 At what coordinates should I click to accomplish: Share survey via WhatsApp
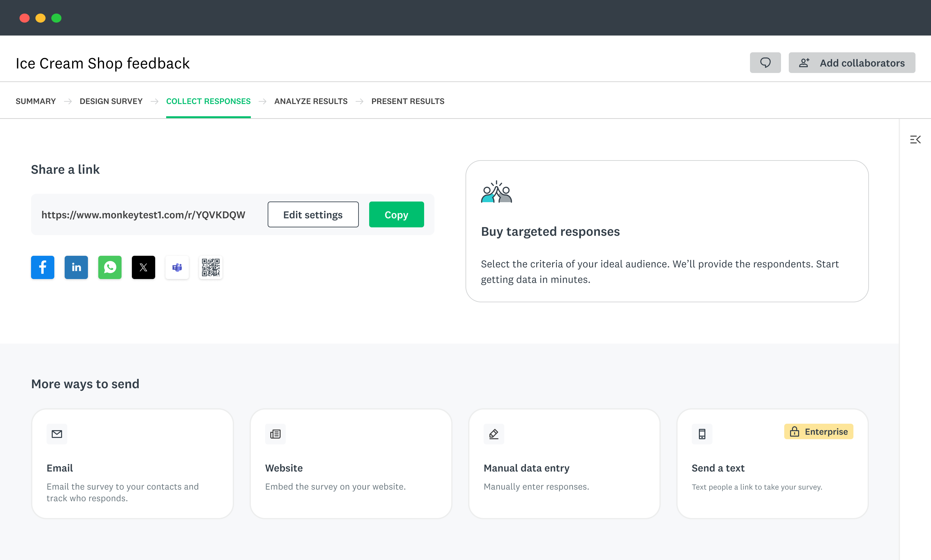click(x=110, y=267)
